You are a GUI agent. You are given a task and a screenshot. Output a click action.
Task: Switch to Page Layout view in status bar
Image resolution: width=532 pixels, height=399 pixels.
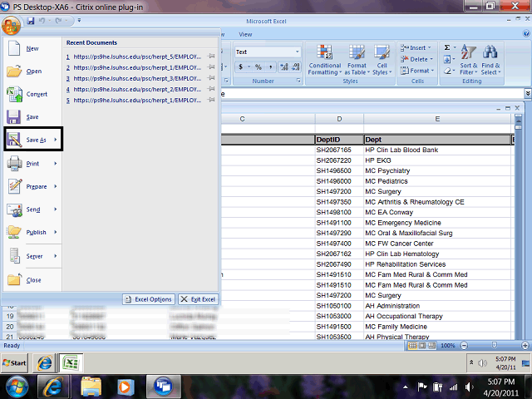tap(421, 346)
